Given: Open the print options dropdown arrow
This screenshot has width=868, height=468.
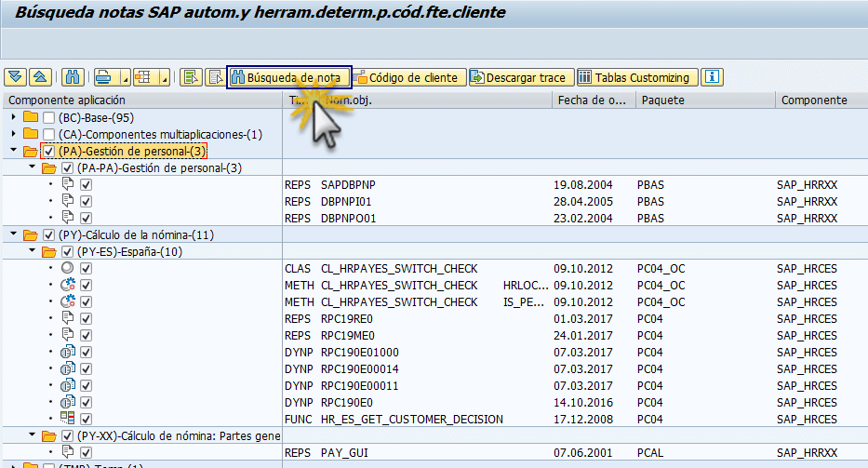Looking at the screenshot, I should [125, 77].
